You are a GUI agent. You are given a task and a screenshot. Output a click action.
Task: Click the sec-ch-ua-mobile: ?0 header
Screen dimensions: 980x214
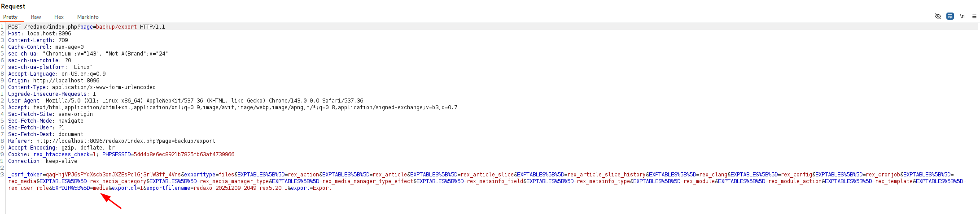pyautogui.click(x=39, y=60)
